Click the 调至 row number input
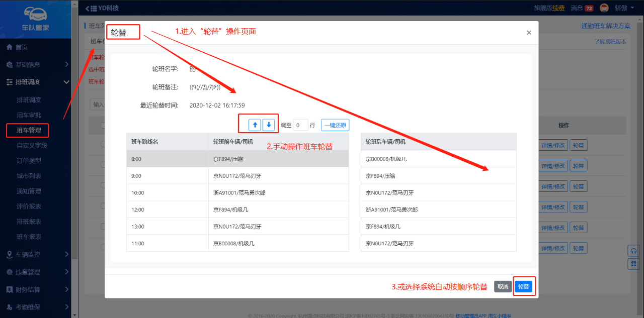This screenshot has height=318, width=644. (x=300, y=125)
